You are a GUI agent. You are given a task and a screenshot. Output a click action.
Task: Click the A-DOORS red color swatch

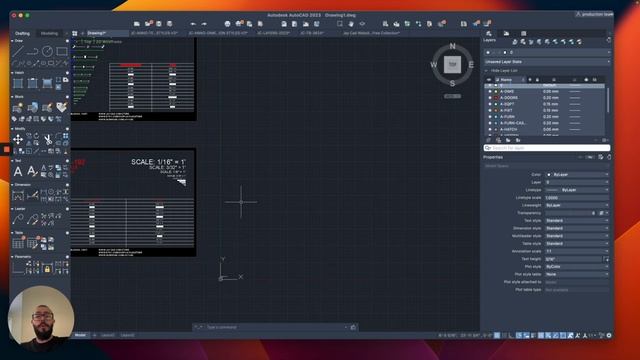496,98
